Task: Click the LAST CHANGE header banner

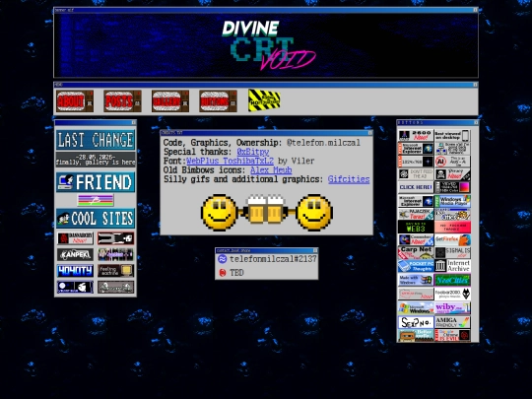Action: pyautogui.click(x=96, y=140)
